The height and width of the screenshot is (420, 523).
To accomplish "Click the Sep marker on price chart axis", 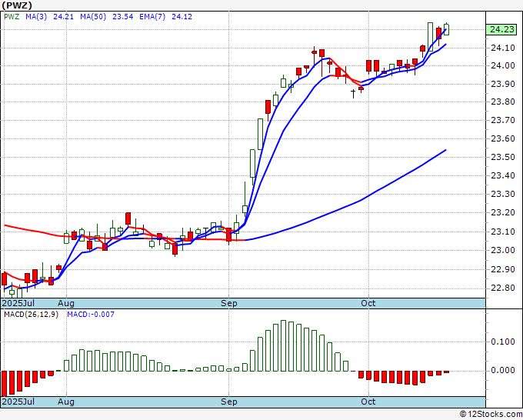I will [228, 304].
